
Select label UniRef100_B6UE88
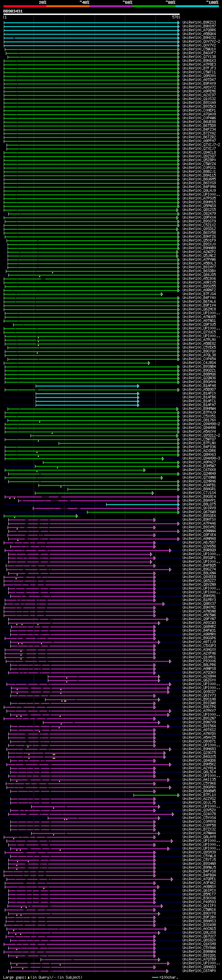tap(199, 122)
